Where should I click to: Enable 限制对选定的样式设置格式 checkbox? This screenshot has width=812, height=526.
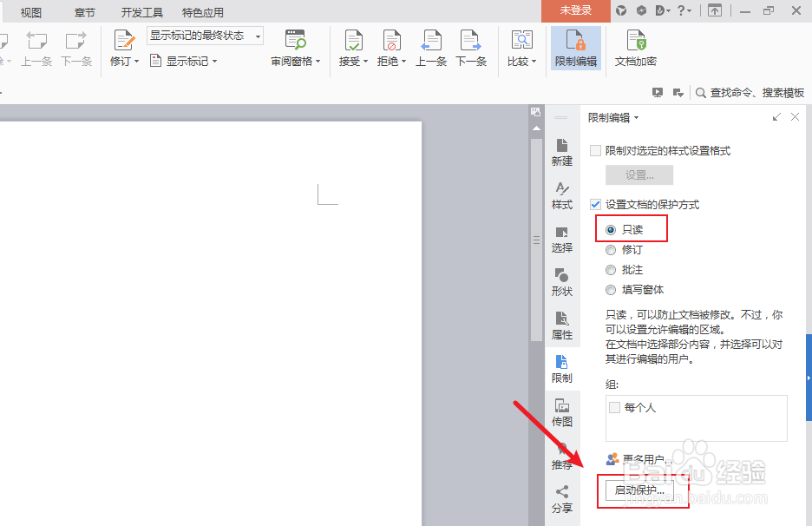[x=596, y=150]
